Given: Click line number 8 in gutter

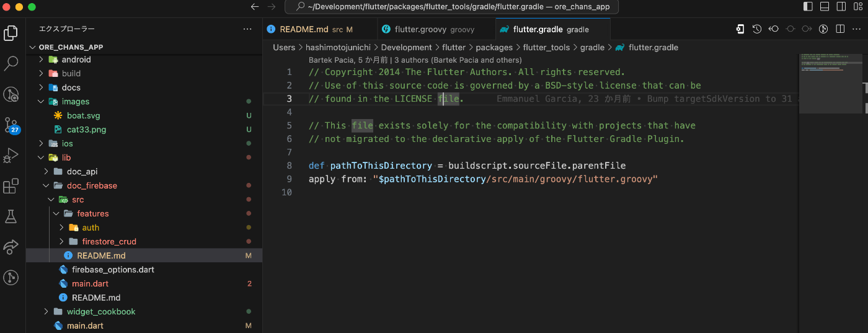Looking at the screenshot, I should pos(289,166).
